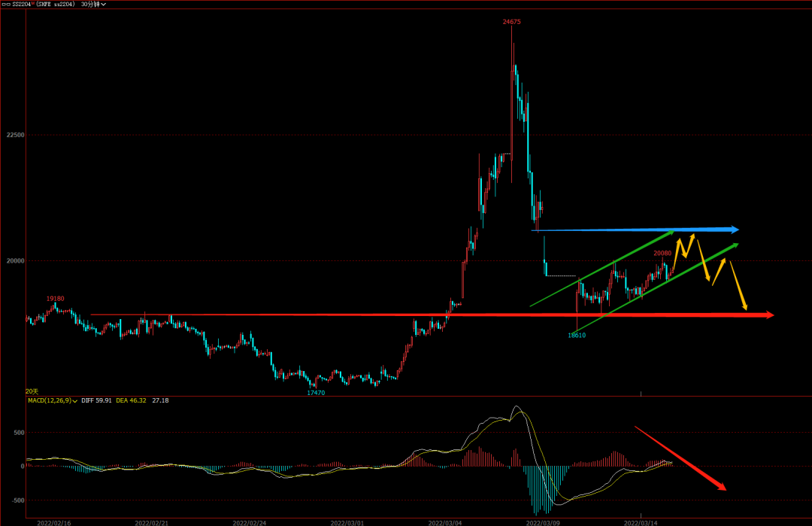Click the 2022/03/04 date label

click(x=445, y=523)
